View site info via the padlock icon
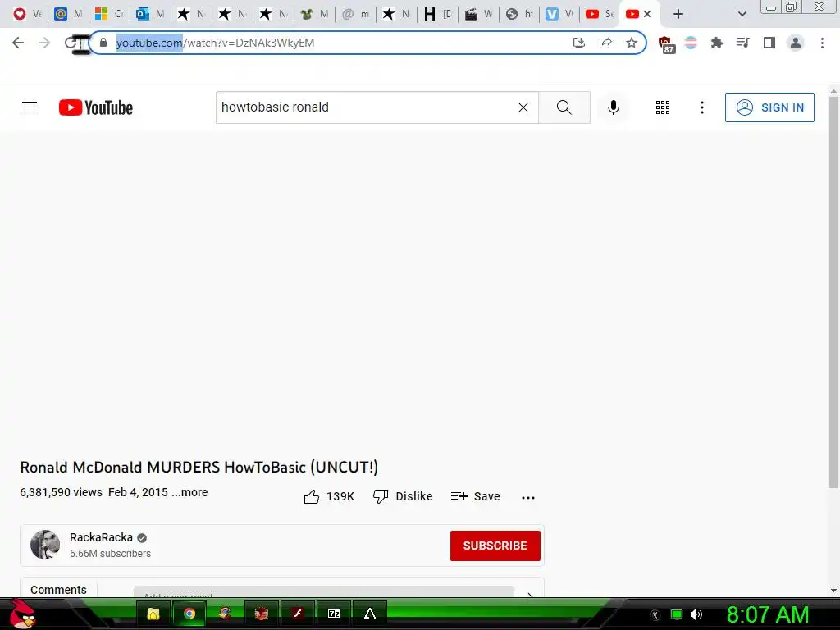 coord(103,43)
